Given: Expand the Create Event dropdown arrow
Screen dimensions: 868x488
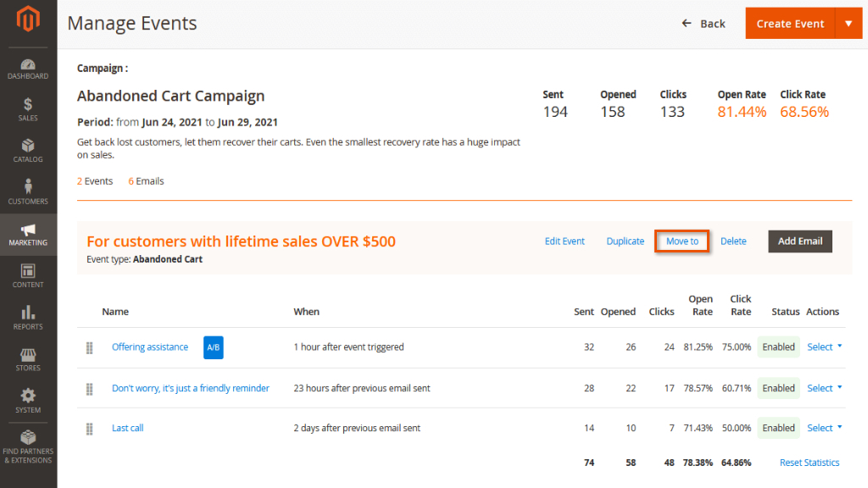Looking at the screenshot, I should tap(849, 24).
